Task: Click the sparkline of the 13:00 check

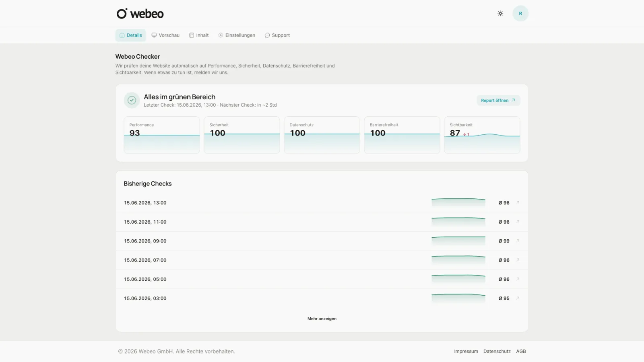Action: (x=458, y=202)
